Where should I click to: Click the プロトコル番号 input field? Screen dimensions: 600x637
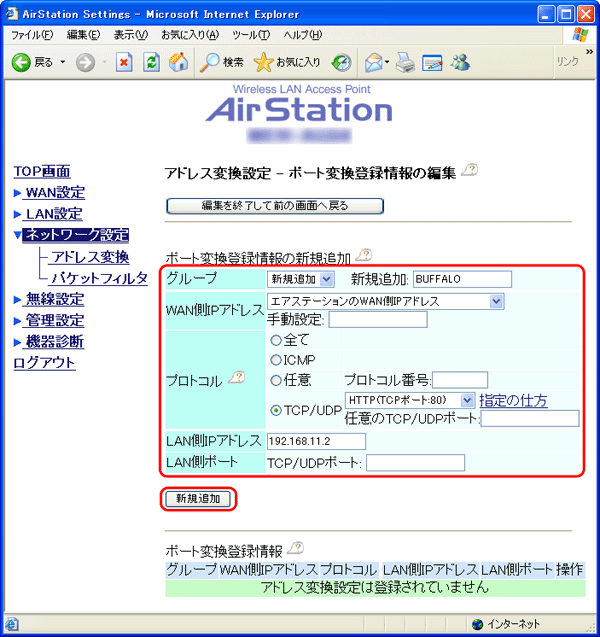click(460, 380)
